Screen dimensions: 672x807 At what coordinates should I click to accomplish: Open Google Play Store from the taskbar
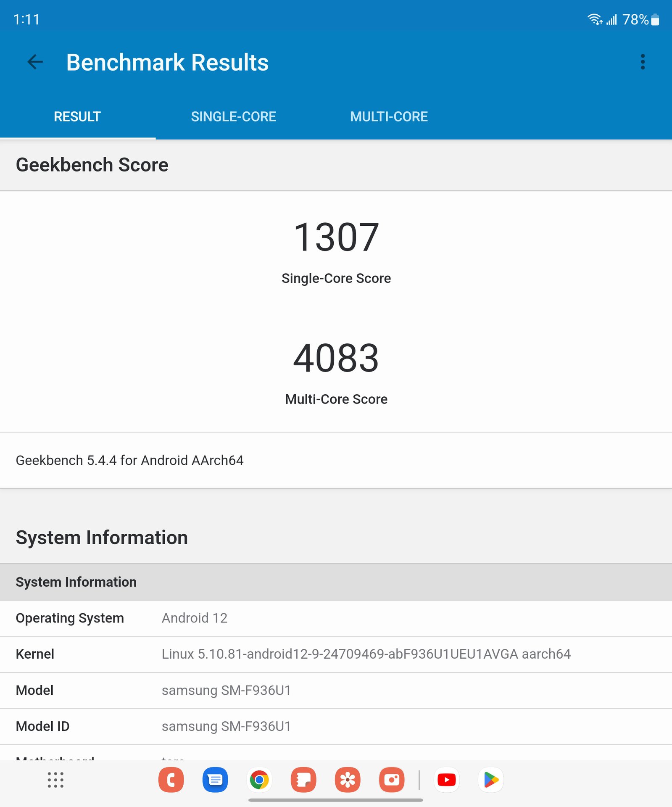coord(491,780)
